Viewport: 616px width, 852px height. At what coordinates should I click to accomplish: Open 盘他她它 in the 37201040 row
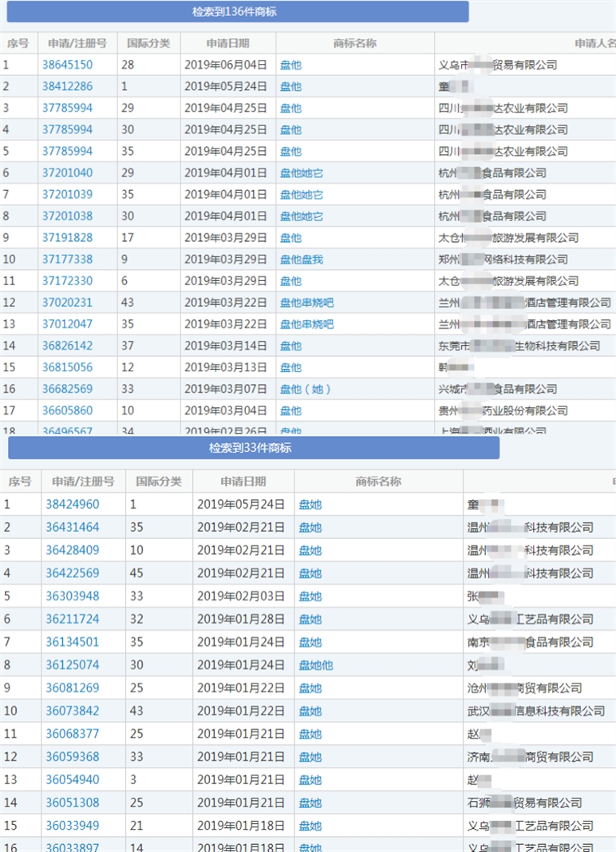(x=302, y=172)
